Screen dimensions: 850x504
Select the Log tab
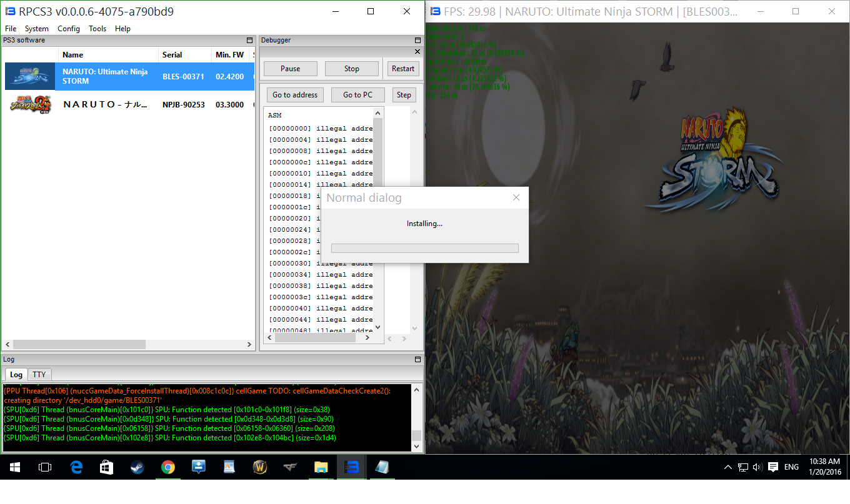16,375
